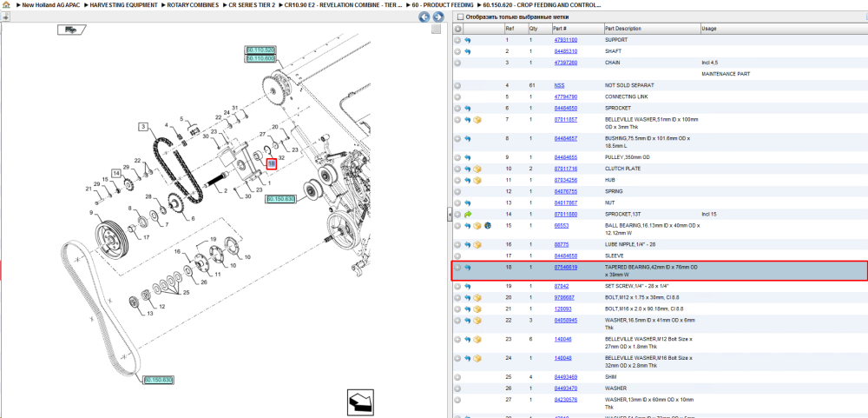This screenshot has width=868, height=418.
Task: Click the blue arrow icon in the SHAFT row
Action: pos(467,51)
